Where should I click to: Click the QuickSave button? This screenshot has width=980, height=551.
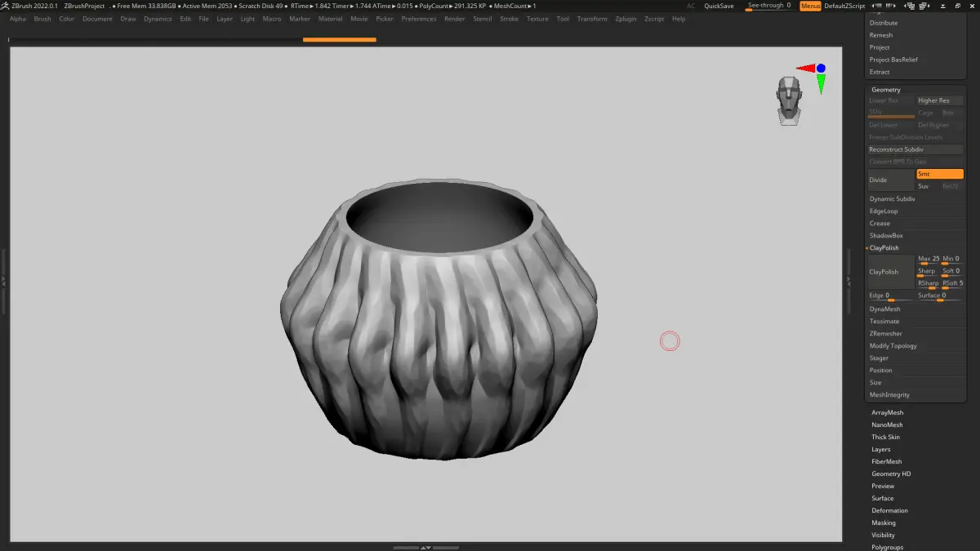click(719, 6)
